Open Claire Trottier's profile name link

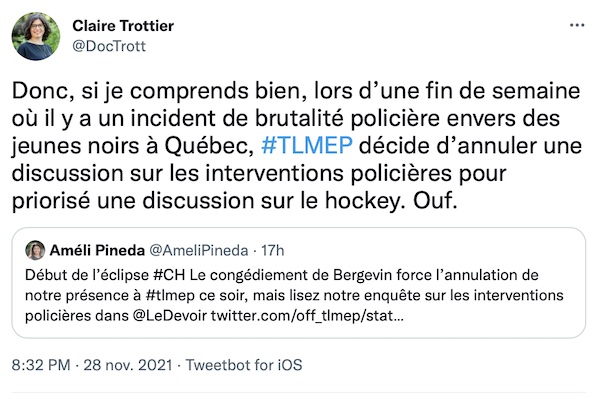123,26
